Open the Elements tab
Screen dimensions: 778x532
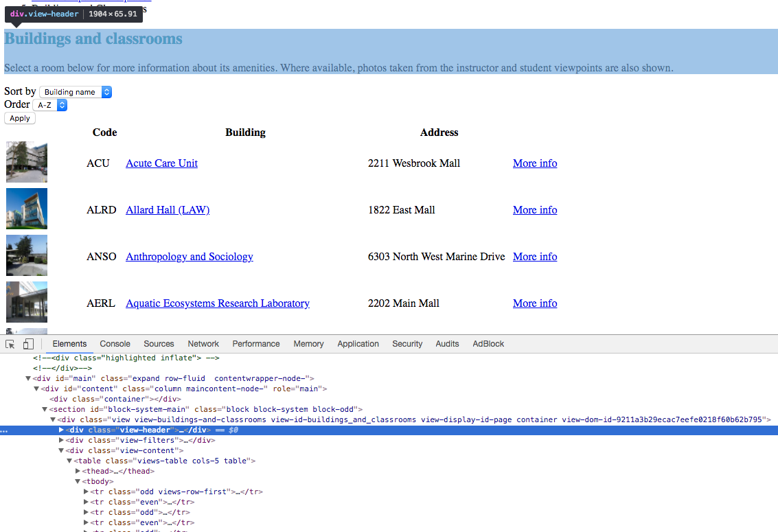click(x=69, y=344)
